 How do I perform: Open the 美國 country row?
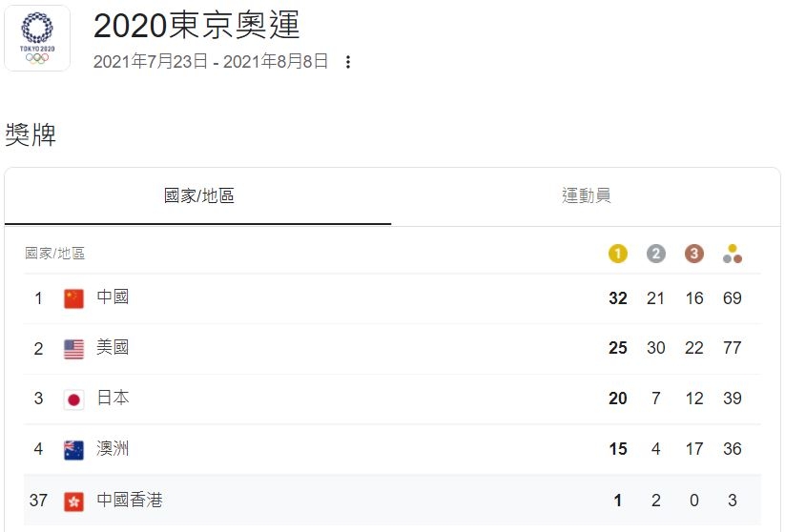point(392,349)
